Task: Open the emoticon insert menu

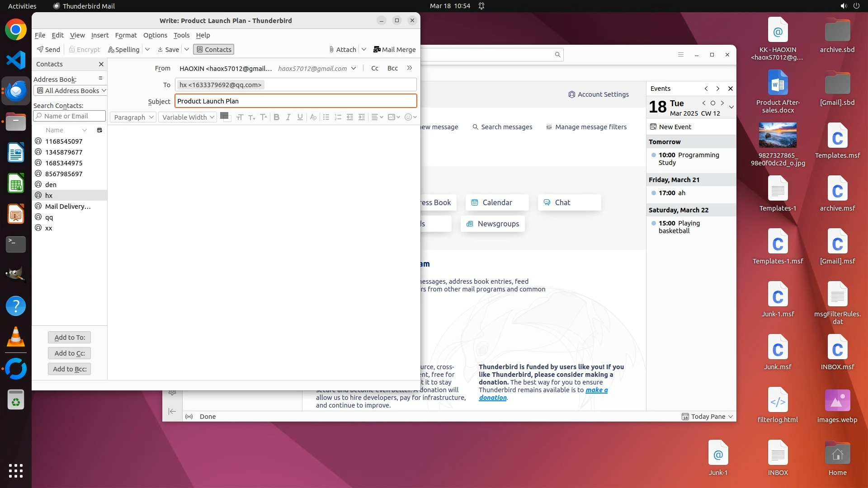Action: tap(410, 117)
